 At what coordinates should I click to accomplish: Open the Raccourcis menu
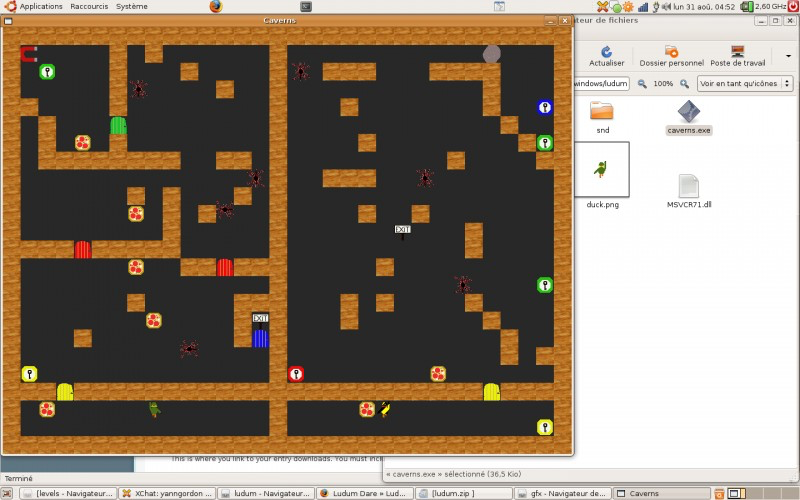89,6
